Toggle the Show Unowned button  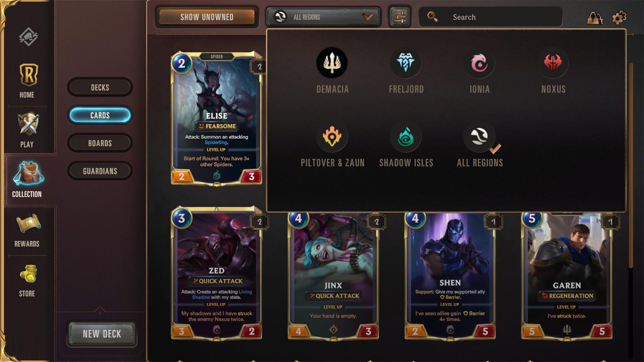point(207,17)
